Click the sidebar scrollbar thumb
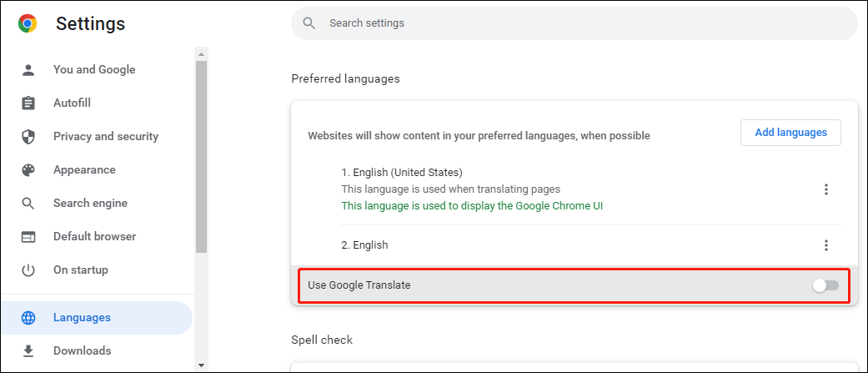 point(201,154)
